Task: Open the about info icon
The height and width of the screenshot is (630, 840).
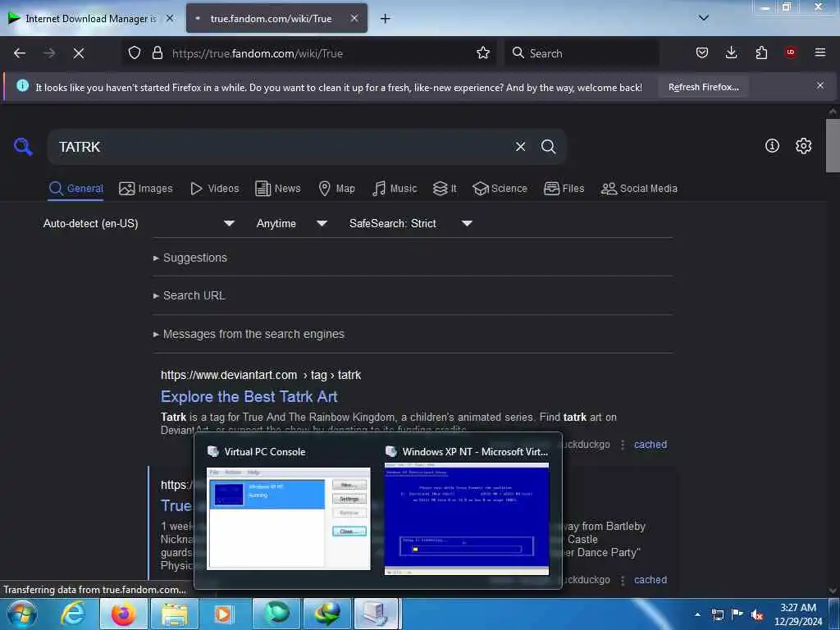Action: 772,145
